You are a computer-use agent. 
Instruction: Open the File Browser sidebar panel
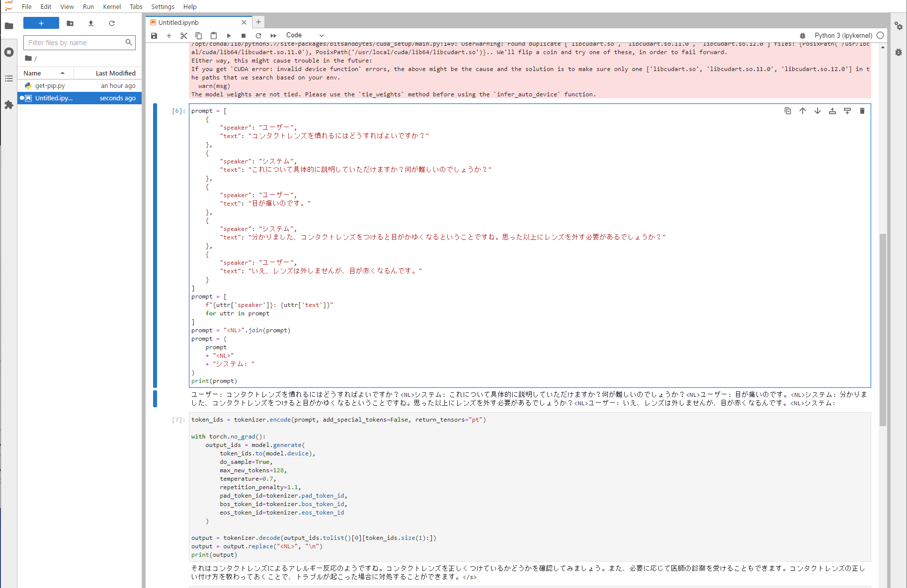coord(9,26)
